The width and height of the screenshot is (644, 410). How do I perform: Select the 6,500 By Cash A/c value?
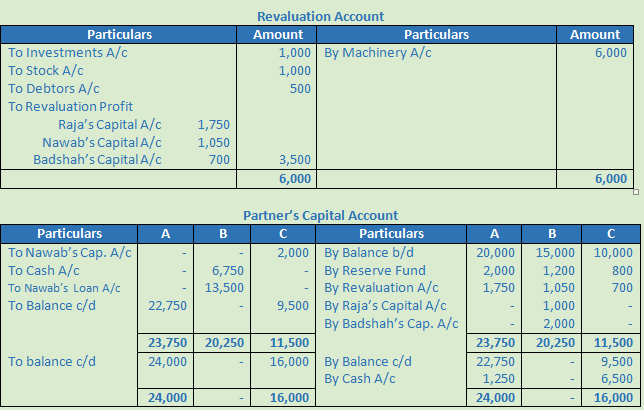[616, 378]
